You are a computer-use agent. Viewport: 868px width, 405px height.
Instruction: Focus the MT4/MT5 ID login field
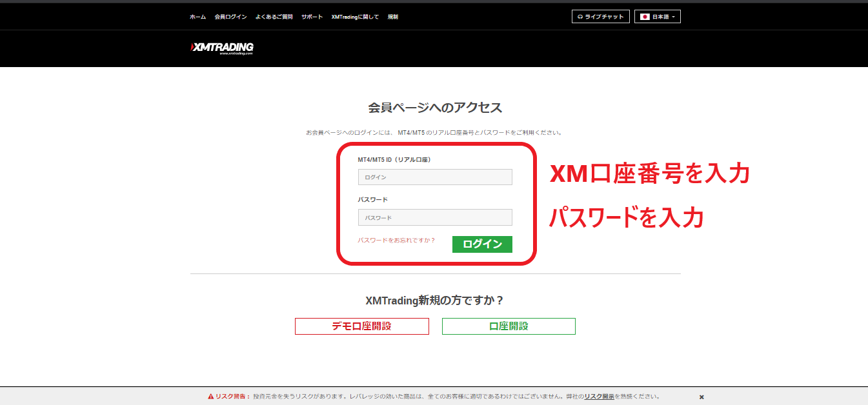(x=435, y=177)
